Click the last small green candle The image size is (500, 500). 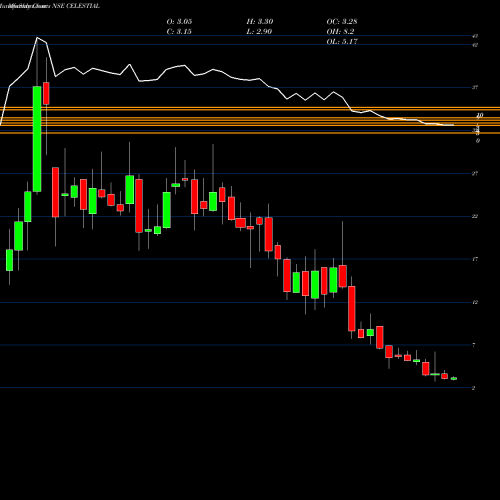point(454,379)
